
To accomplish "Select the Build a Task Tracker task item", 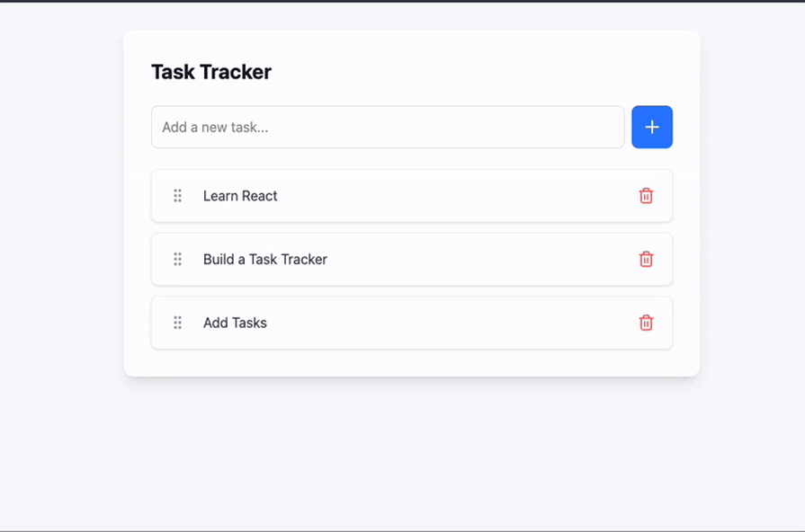I will [411, 259].
